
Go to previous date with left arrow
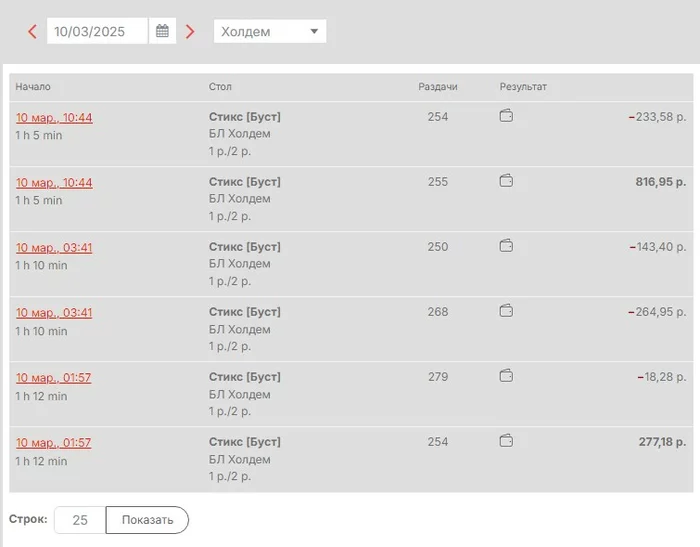(32, 32)
